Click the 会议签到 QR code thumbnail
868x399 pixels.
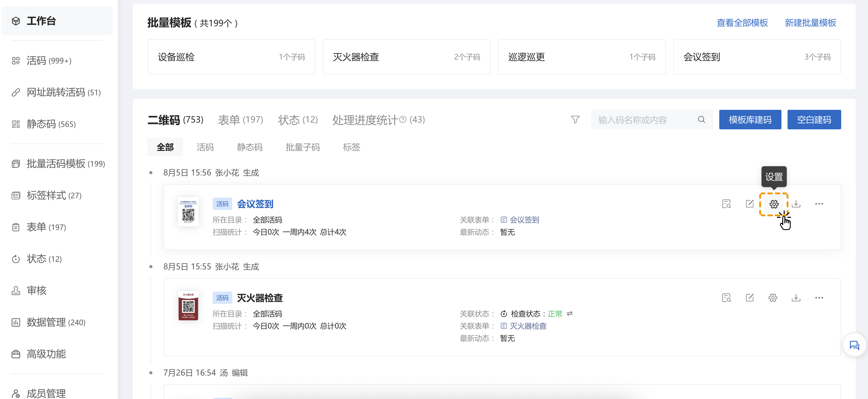pyautogui.click(x=188, y=211)
